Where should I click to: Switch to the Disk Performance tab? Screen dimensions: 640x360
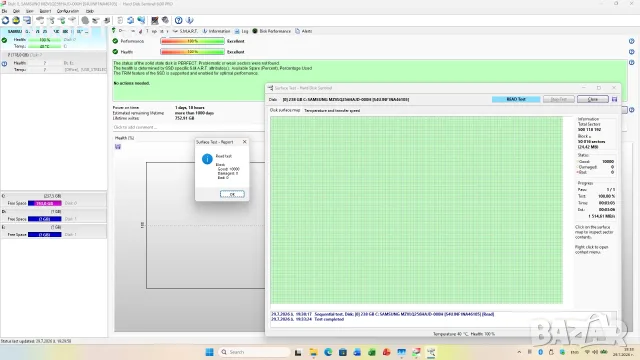pyautogui.click(x=271, y=31)
